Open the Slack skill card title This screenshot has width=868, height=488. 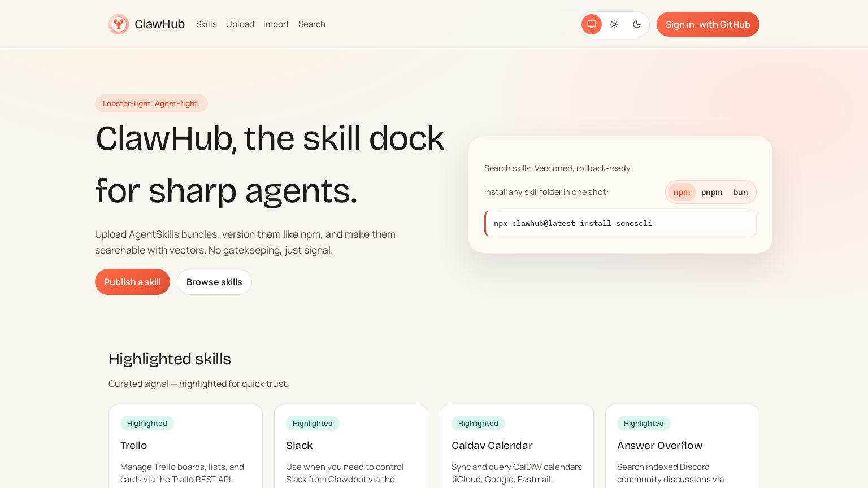tap(299, 446)
